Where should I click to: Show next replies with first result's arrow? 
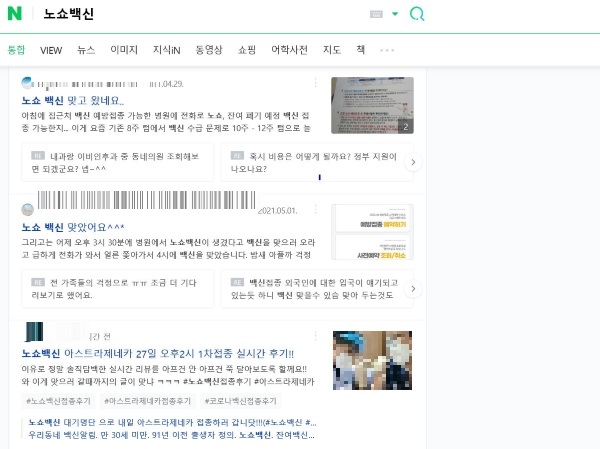413,162
